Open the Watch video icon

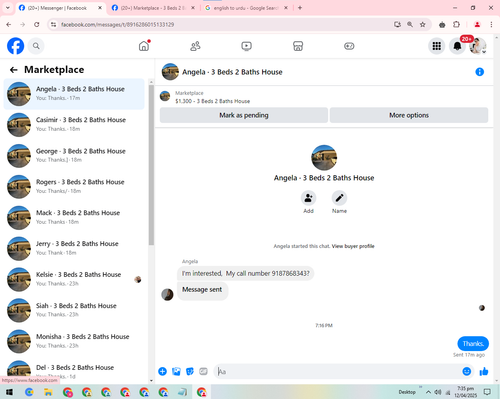[246, 46]
